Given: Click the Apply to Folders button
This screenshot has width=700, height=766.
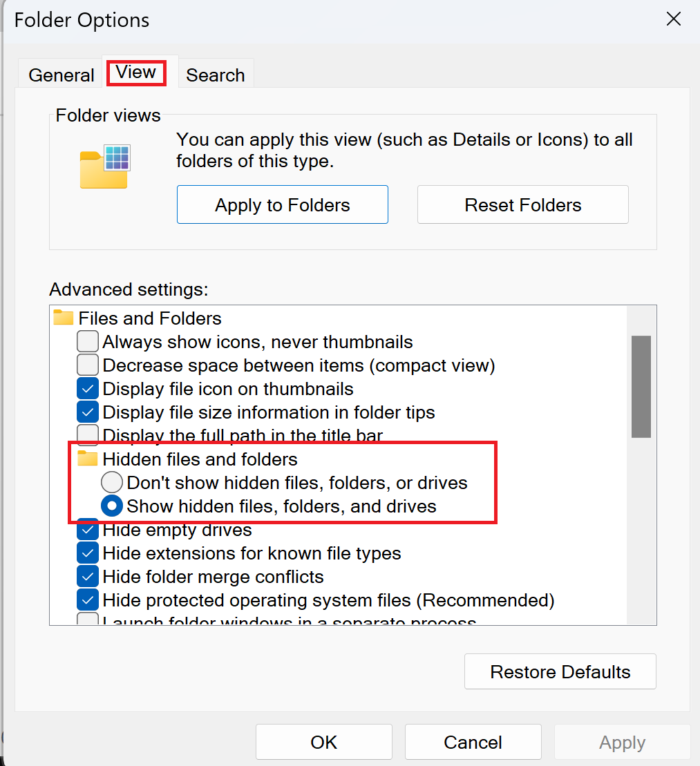Looking at the screenshot, I should pyautogui.click(x=282, y=204).
